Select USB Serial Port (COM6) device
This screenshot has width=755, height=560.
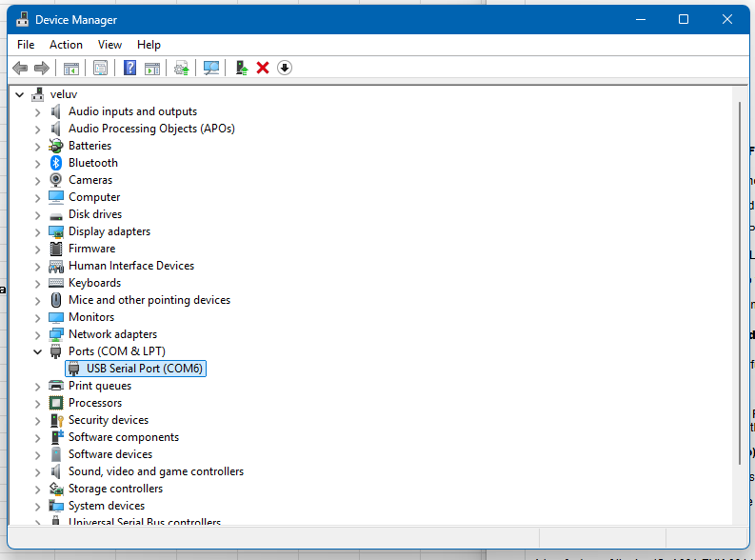pos(145,369)
